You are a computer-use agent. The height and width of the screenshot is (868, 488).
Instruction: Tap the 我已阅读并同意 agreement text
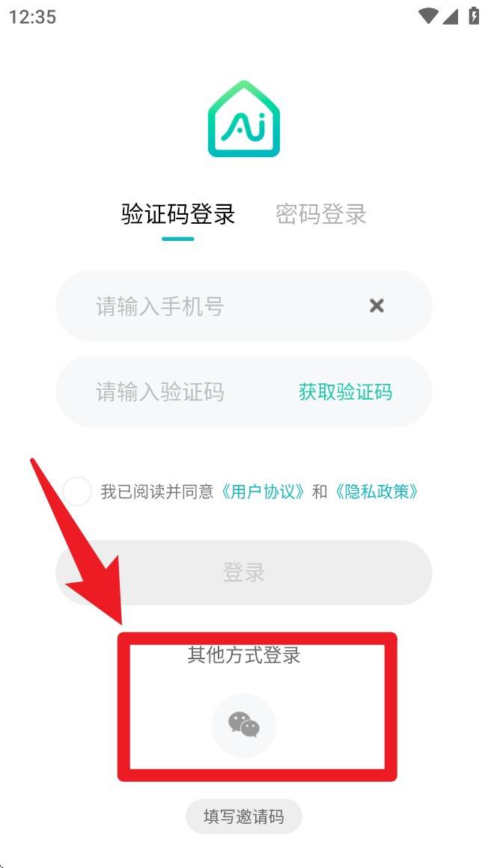(156, 492)
